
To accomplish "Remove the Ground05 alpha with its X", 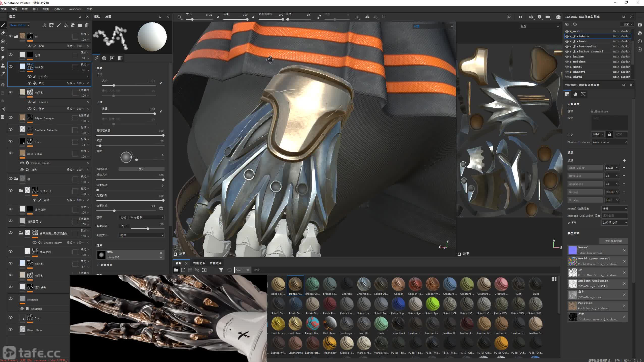I will coord(161,253).
